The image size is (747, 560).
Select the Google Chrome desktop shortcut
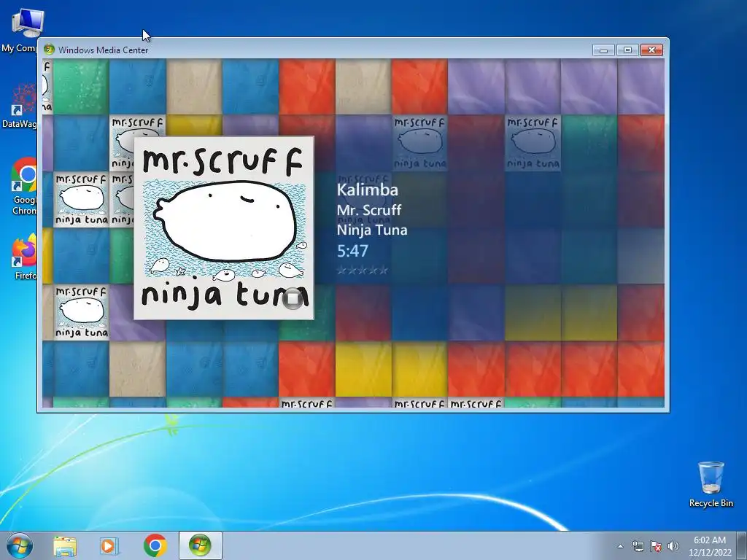(23, 186)
